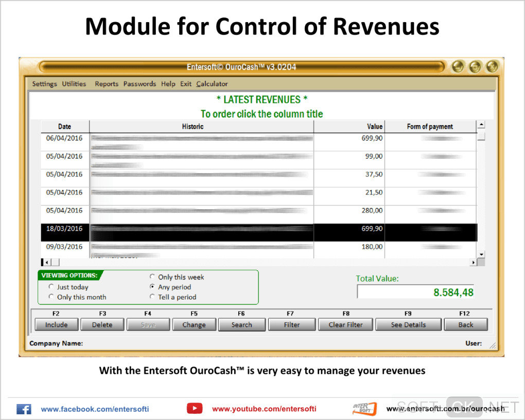This screenshot has width=525, height=420.
Task: Click the horizontal scrollbar left arrow
Action: [x=47, y=262]
